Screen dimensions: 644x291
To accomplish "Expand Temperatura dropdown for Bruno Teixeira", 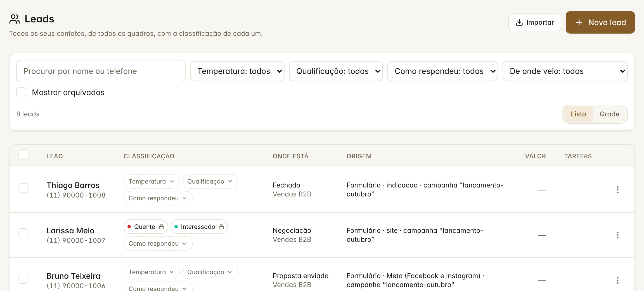I will click(151, 272).
